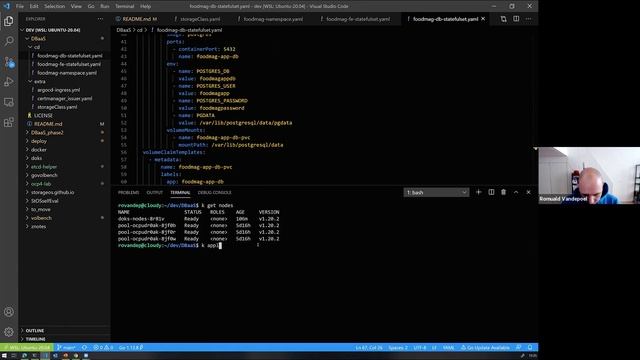Open Remote Explorer view
Screen dimensions: 640x360
coord(9,102)
